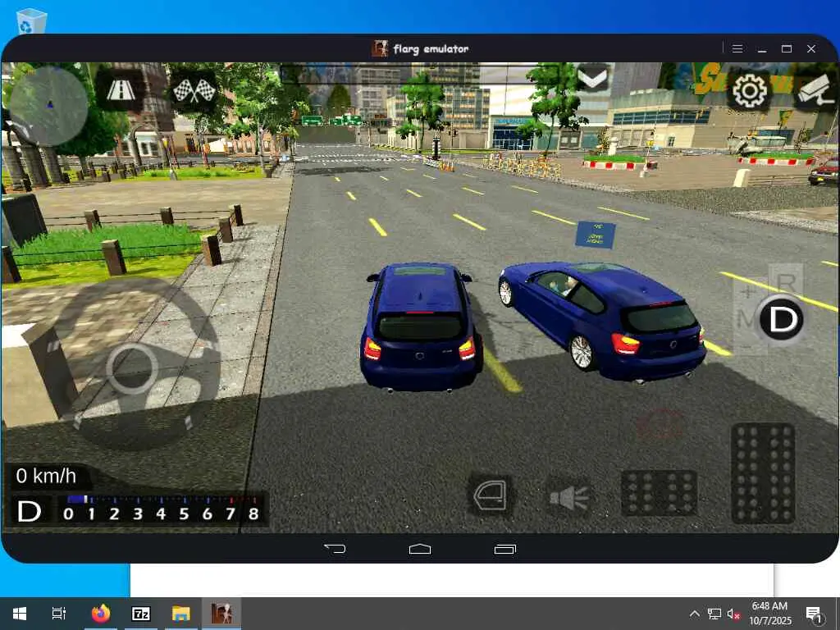This screenshot has height=630, width=840.
Task: Tap the car door icon
Action: tap(491, 495)
